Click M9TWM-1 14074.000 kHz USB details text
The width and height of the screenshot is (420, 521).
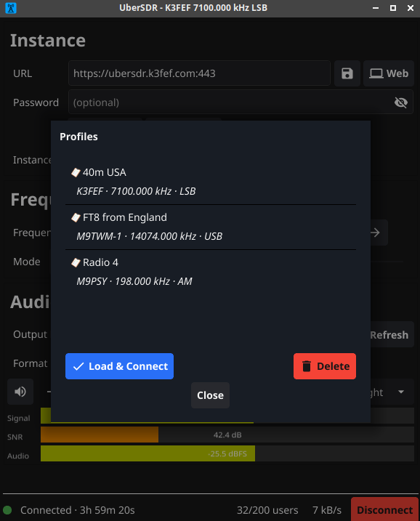149,236
